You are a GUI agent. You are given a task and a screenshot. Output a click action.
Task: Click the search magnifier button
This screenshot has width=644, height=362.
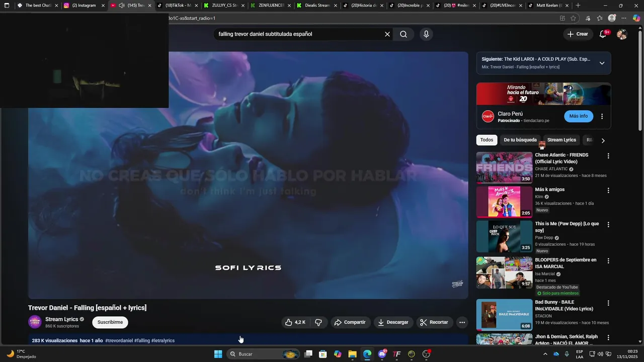point(404,34)
